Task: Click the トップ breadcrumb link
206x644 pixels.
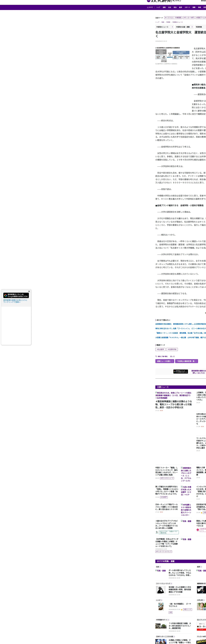Action: 157,22
